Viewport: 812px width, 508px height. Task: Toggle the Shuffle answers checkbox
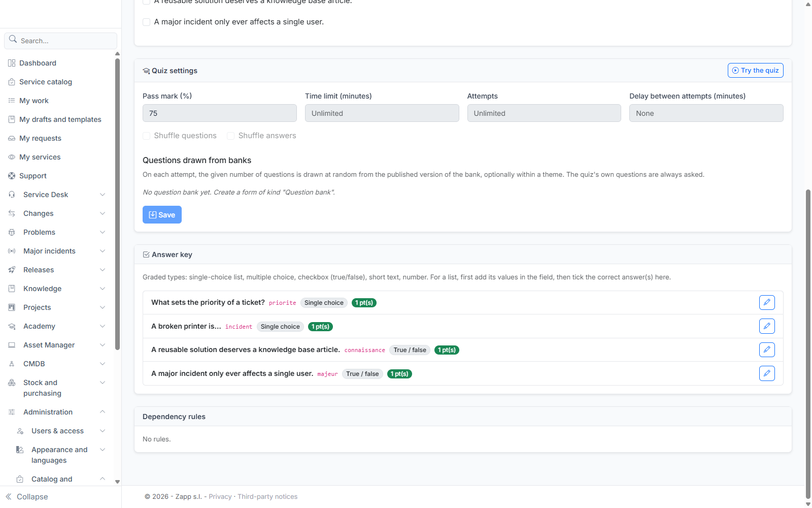[231, 136]
